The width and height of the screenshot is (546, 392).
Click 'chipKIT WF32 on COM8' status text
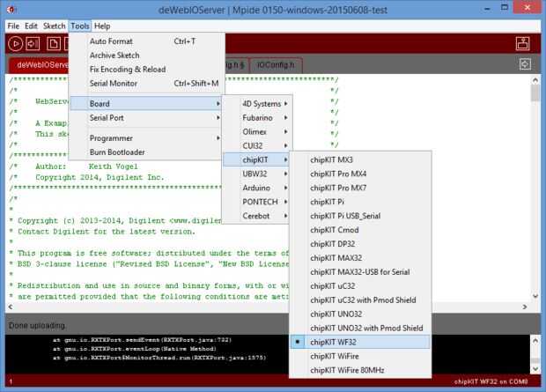(x=491, y=381)
